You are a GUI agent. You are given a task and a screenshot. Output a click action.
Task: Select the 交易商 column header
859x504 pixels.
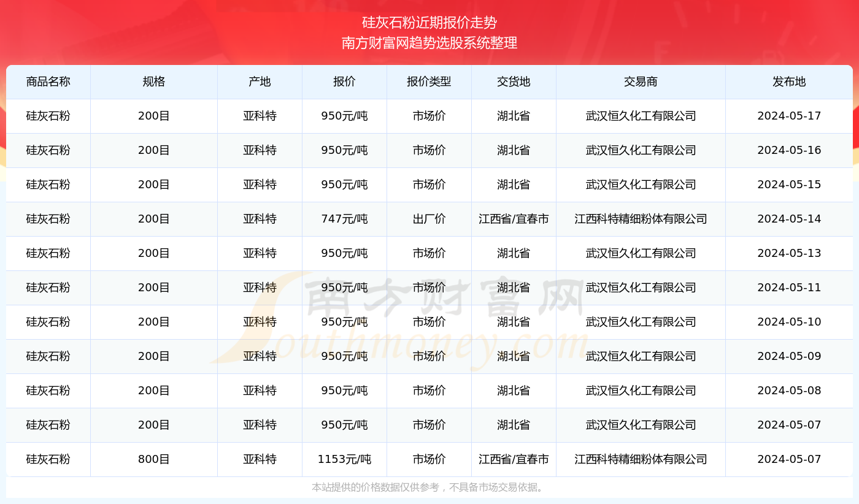[x=641, y=82]
